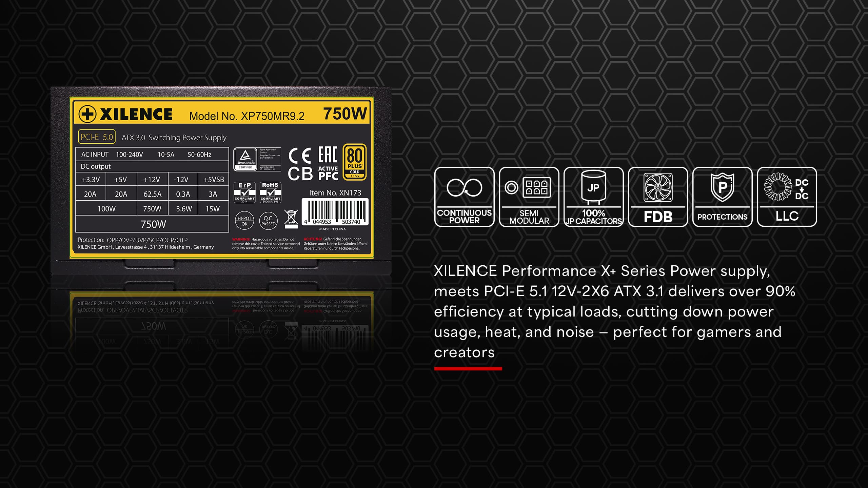868x488 pixels.
Task: Click the 80 Plus Gold badge
Action: [x=355, y=162]
